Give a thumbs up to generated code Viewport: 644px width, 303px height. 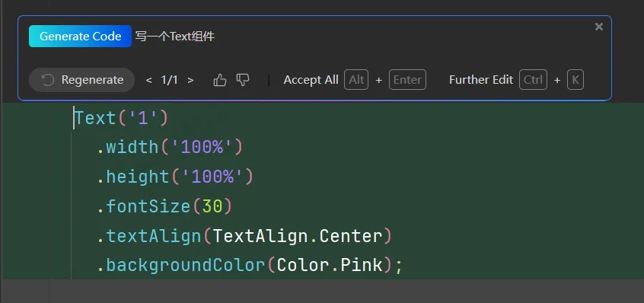pos(220,80)
